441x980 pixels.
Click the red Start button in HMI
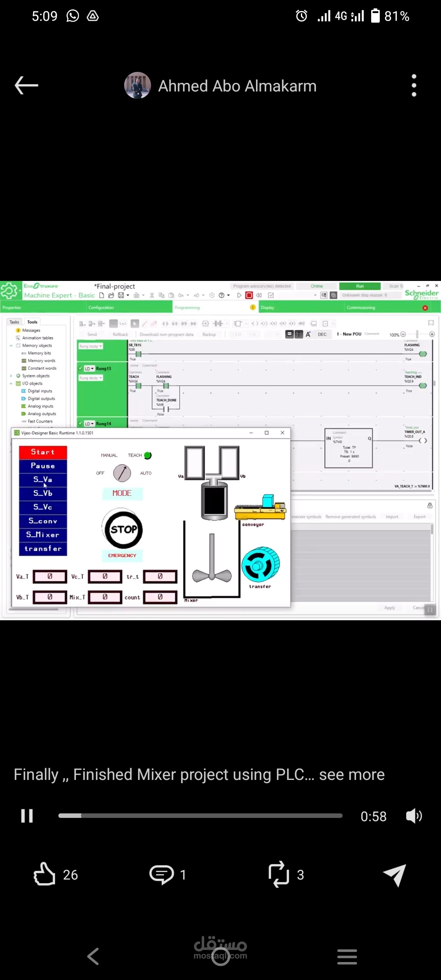click(43, 452)
